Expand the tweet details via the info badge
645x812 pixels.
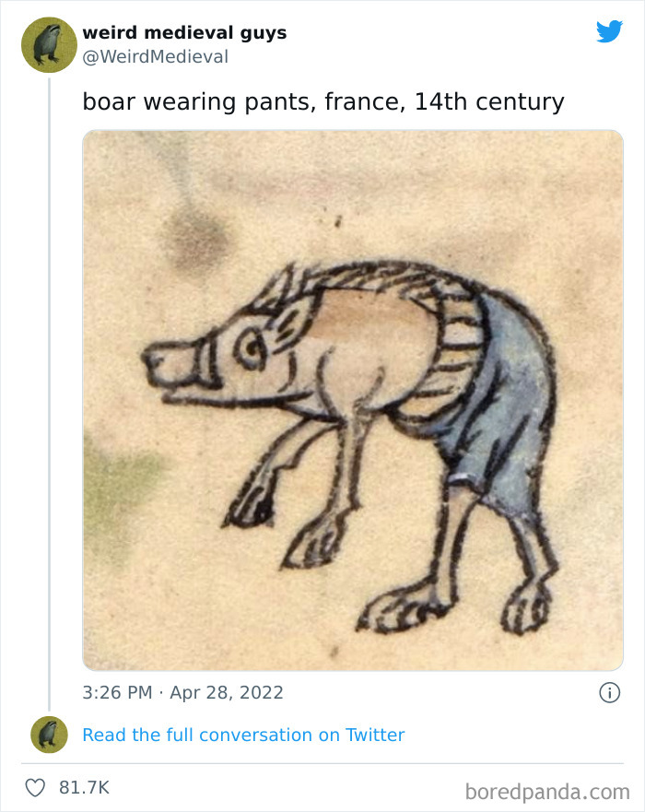(x=612, y=691)
